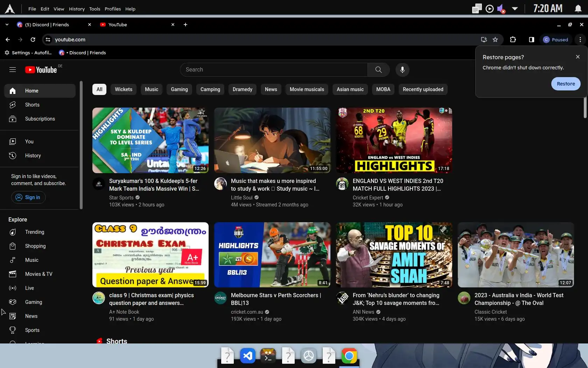Open the File menu
588x368 pixels.
click(32, 9)
